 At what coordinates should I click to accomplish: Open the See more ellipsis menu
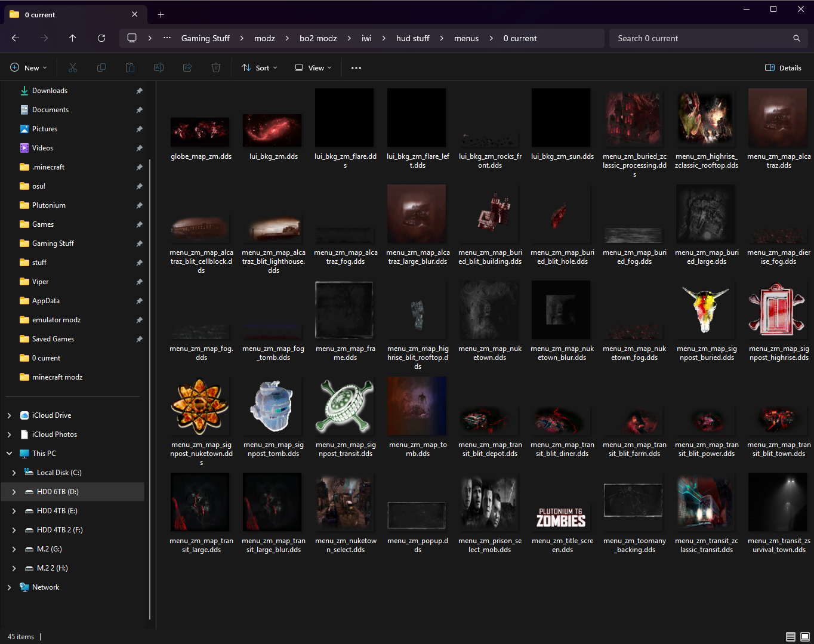[x=356, y=68]
